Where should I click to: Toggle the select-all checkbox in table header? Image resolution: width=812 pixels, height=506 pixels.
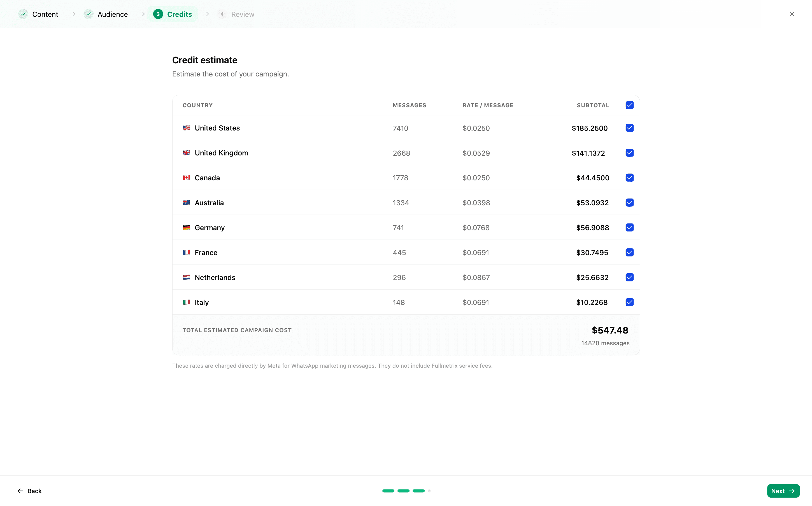pos(629,105)
